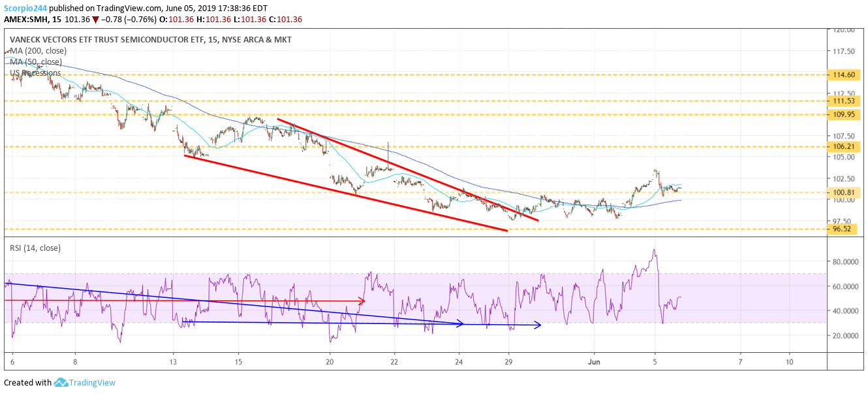Select the MA (50, close) indicator label
Screen dimensions: 868x394
tap(36, 62)
